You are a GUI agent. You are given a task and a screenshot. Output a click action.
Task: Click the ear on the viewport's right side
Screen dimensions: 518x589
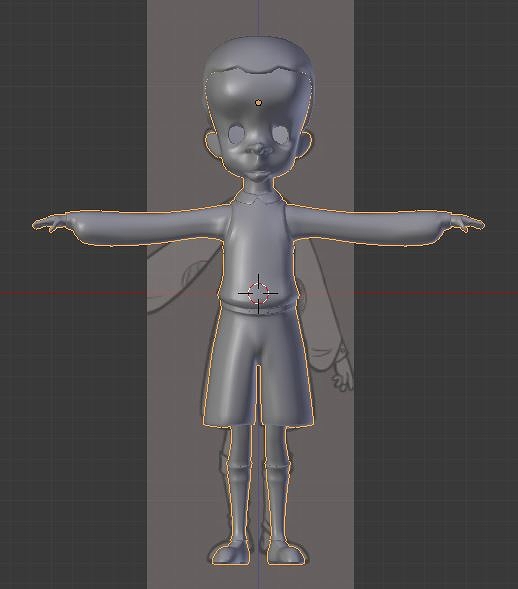(305, 144)
